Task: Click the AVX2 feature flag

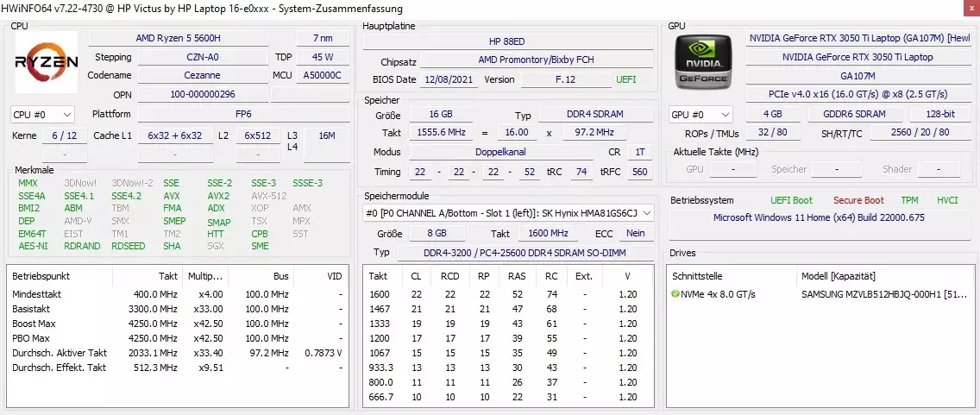Action: click(218, 196)
